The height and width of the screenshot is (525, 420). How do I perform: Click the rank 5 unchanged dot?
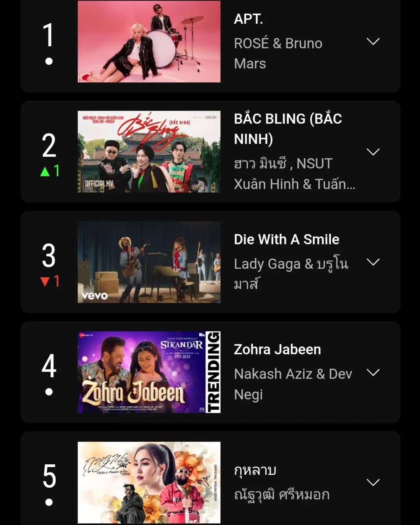49,502
